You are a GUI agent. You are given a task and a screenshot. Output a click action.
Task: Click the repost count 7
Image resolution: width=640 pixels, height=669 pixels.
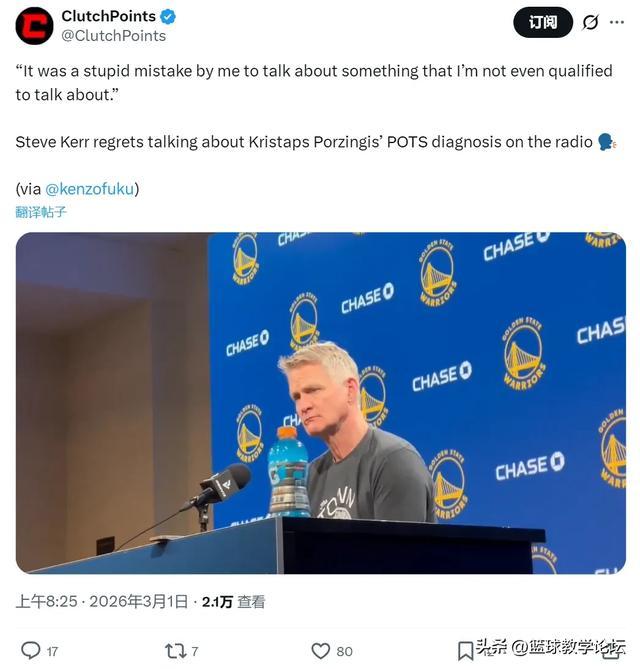[x=195, y=652]
